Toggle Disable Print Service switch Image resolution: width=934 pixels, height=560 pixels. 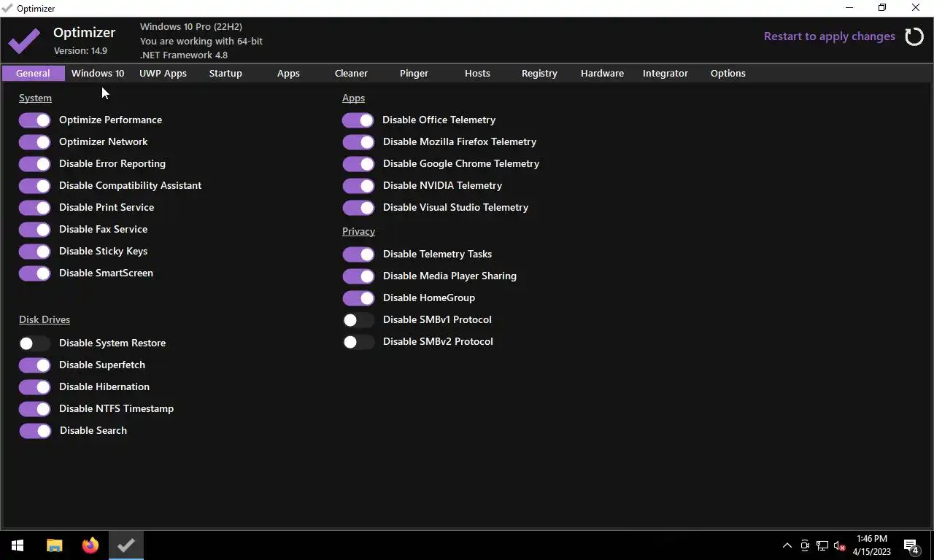click(35, 208)
